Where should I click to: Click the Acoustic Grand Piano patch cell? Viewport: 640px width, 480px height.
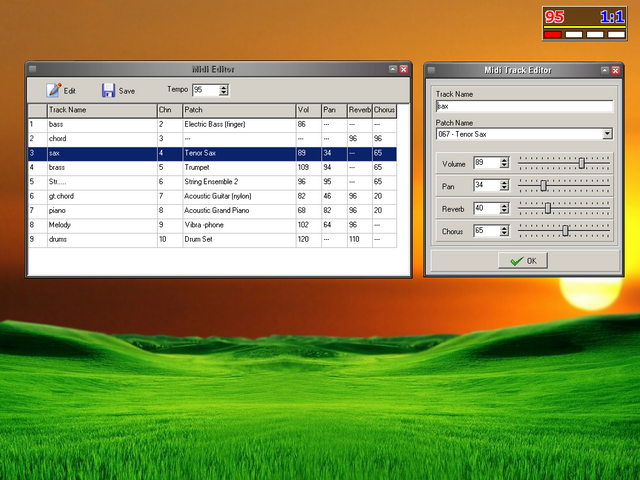tap(239, 211)
